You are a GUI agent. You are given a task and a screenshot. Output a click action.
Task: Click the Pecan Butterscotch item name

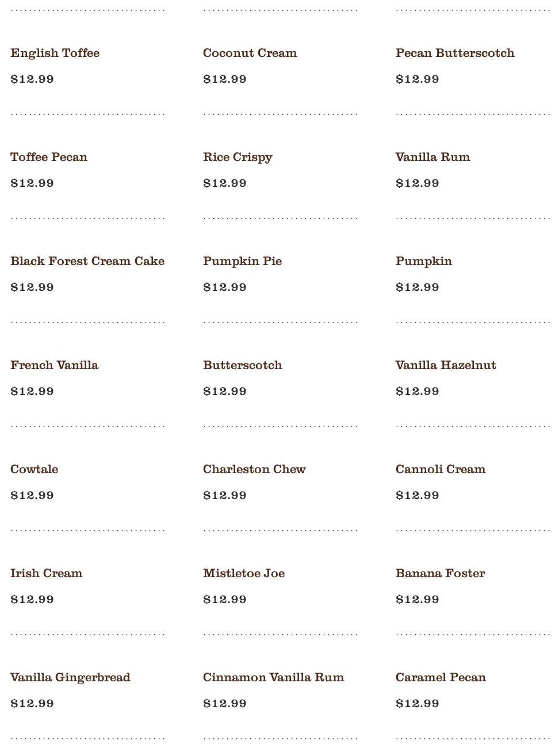[x=454, y=53]
